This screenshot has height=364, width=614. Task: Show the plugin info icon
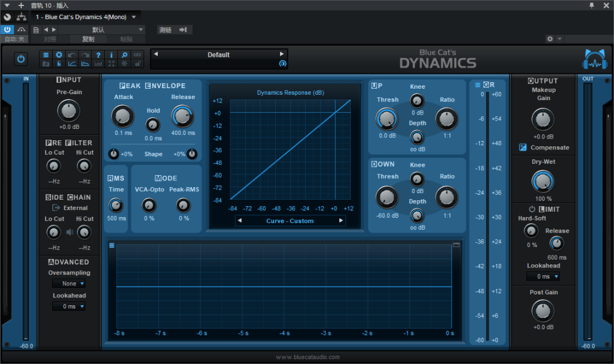pos(111,55)
